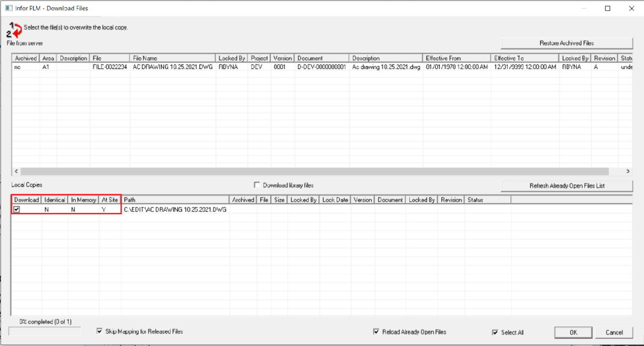
Task: Confirm the download with OK
Action: (573, 332)
